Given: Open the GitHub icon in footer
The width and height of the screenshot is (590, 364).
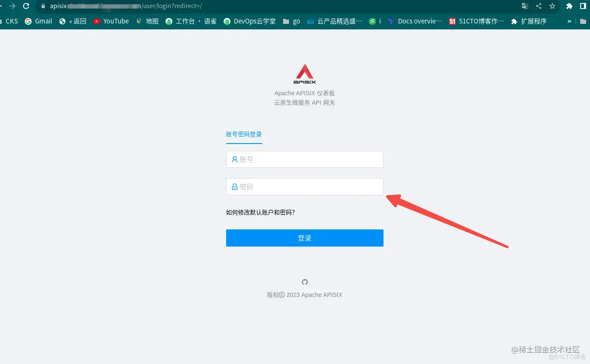Looking at the screenshot, I should pos(305,282).
